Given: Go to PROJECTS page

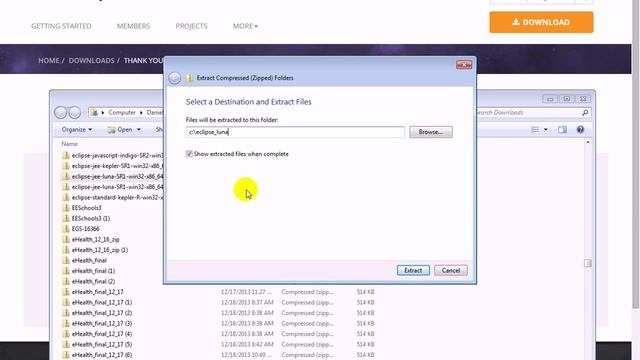Looking at the screenshot, I should tap(191, 26).
